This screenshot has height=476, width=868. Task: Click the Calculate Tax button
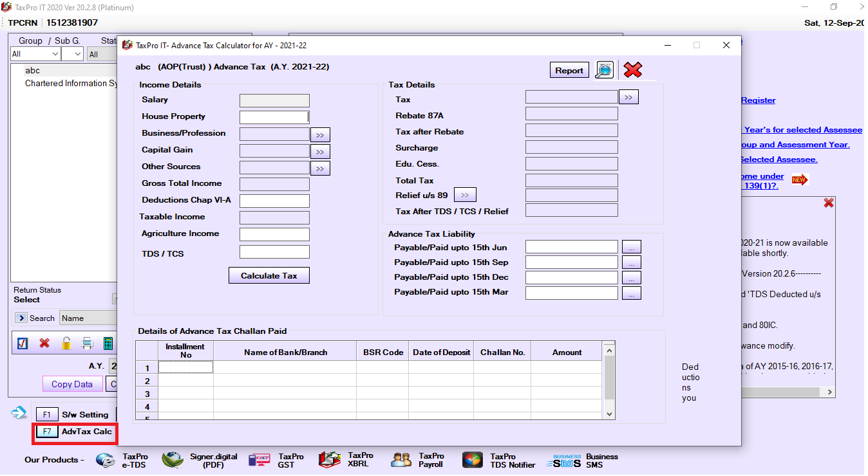269,275
